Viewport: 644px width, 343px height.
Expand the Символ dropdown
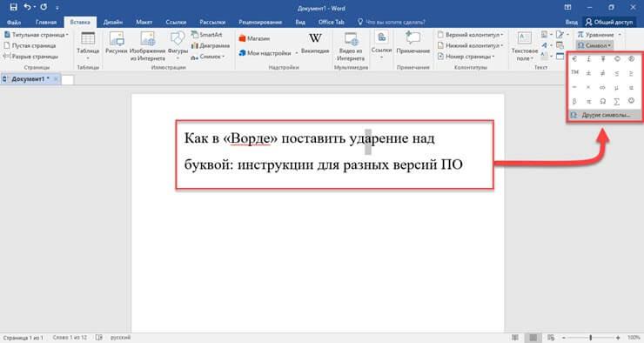(594, 45)
